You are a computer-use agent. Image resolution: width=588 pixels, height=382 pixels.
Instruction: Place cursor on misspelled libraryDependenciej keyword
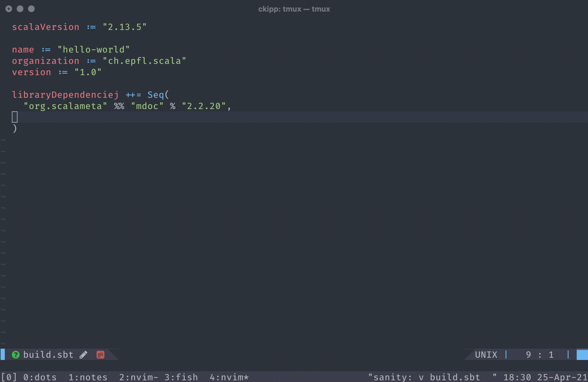coord(65,95)
